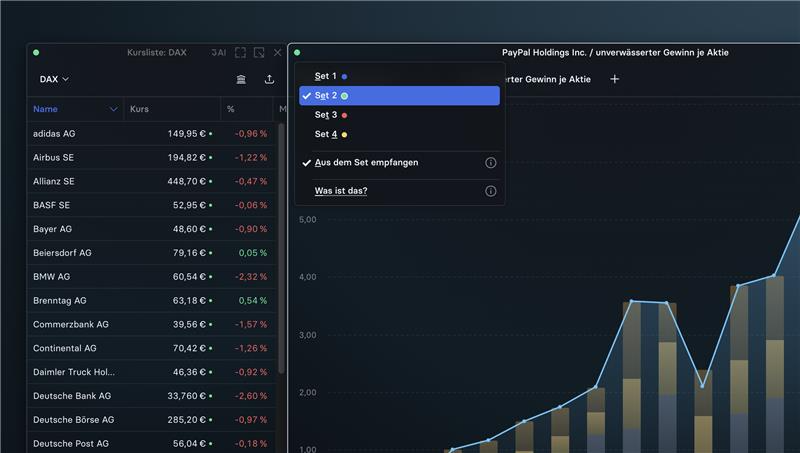
Task: Click the vertical scrollbar of the Kursliste
Action: pyautogui.click(x=281, y=248)
